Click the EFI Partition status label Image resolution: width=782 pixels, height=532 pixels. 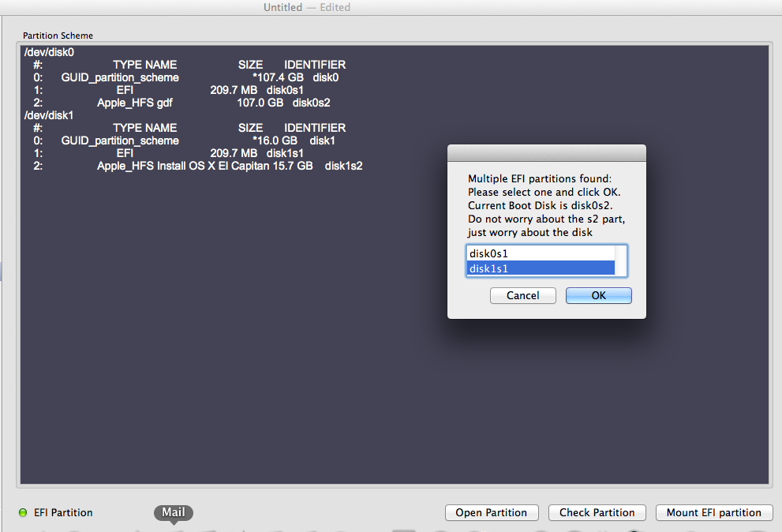point(63,512)
